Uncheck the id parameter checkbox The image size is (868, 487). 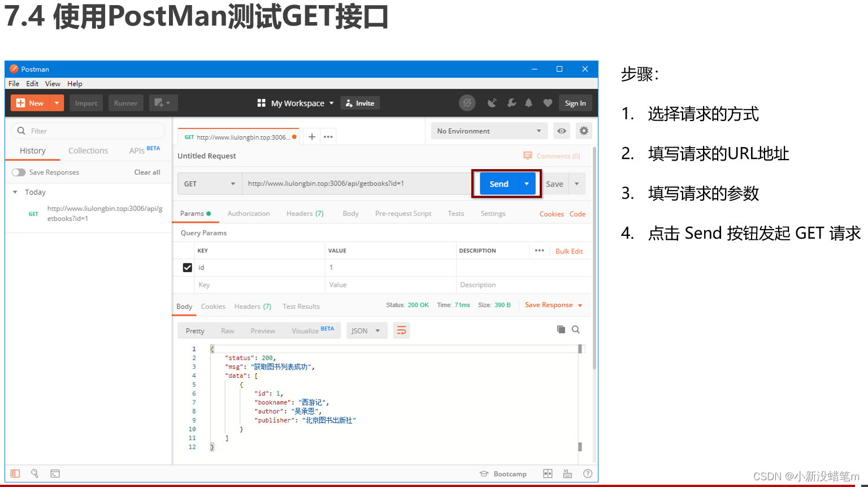pos(188,268)
